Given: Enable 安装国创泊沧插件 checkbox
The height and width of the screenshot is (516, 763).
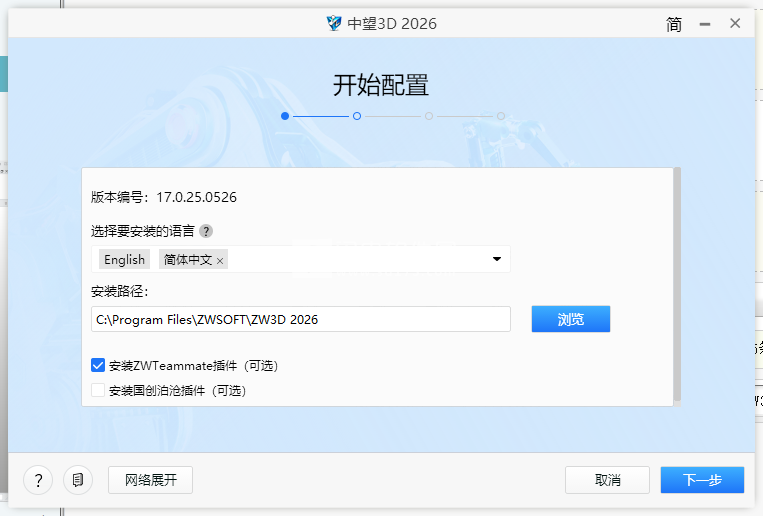Looking at the screenshot, I should tap(98, 390).
